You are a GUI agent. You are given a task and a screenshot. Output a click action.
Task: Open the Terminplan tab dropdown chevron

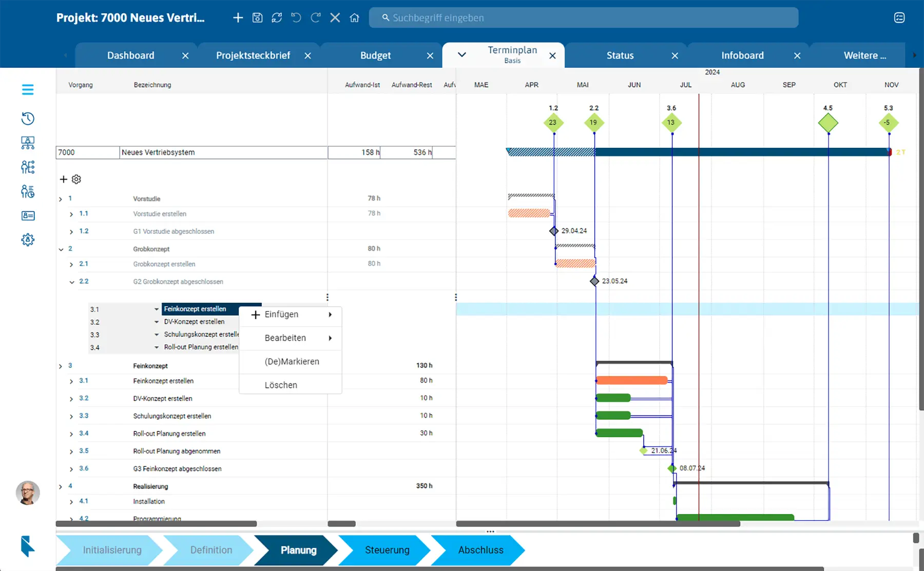click(462, 55)
